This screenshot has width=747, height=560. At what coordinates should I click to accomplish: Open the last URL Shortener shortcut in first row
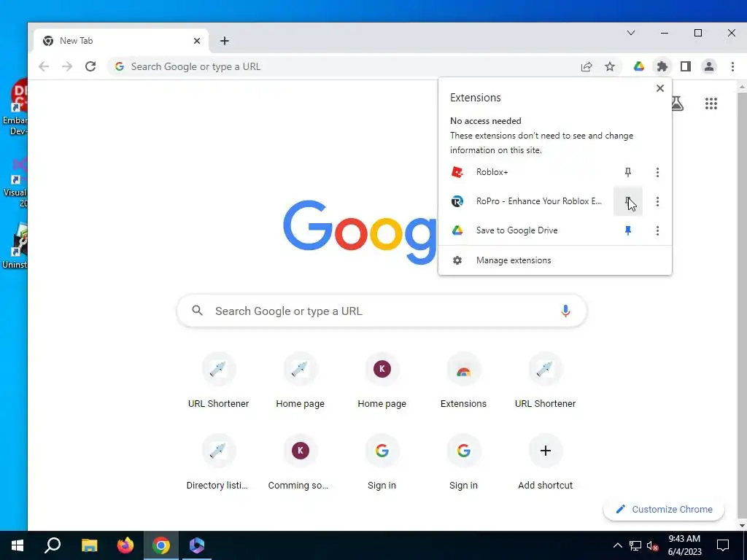coord(546,382)
